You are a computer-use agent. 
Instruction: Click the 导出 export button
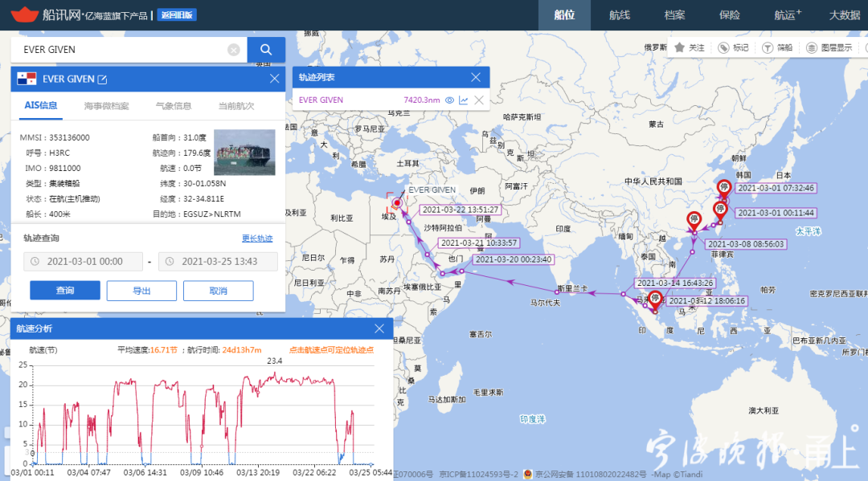[141, 291]
